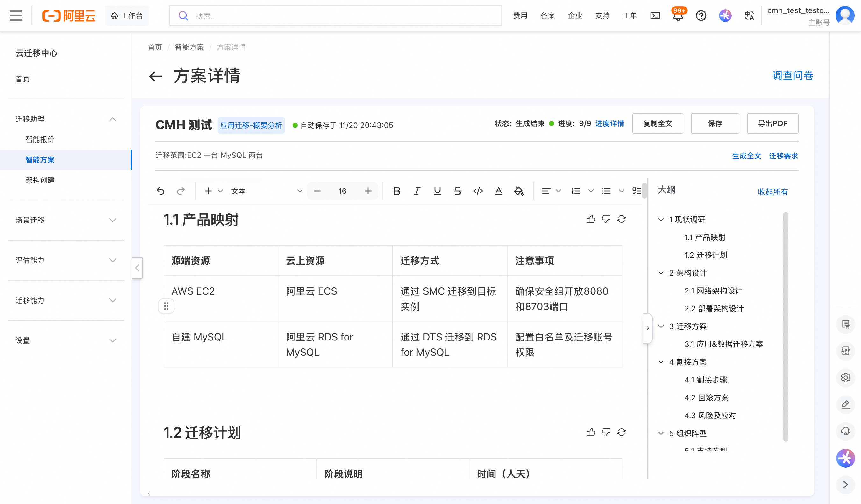Toggle underline formatting
This screenshot has width=861, height=504.
click(437, 191)
